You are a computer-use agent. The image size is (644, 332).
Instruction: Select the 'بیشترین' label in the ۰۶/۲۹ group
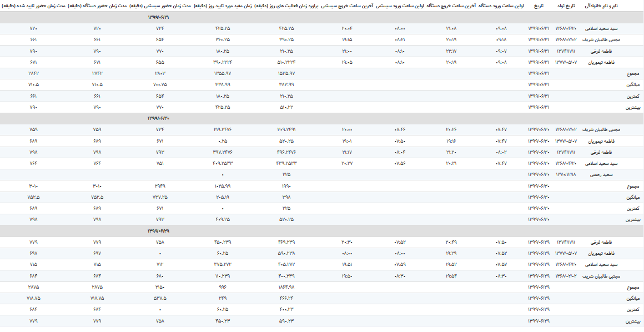[x=633, y=321]
